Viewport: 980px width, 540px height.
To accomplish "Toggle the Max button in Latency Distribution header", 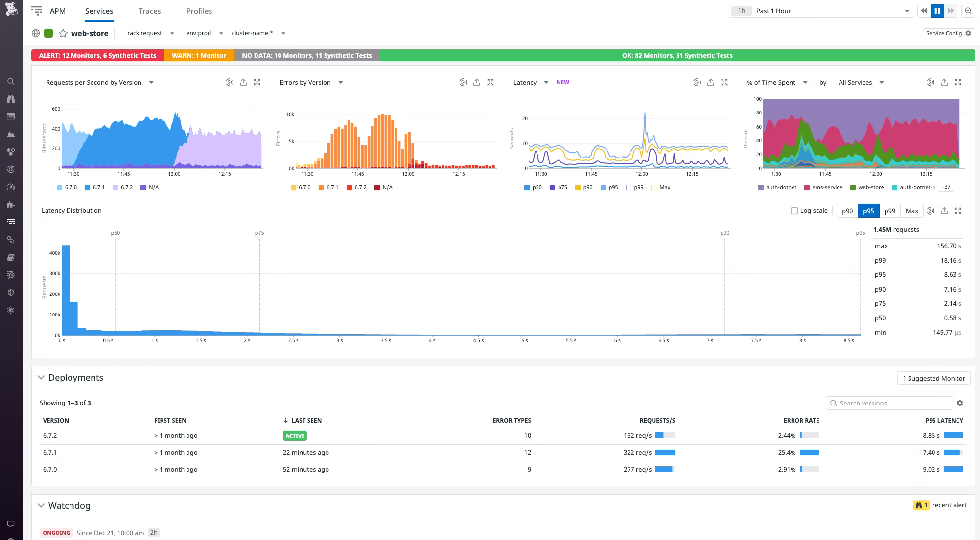I will (x=911, y=211).
